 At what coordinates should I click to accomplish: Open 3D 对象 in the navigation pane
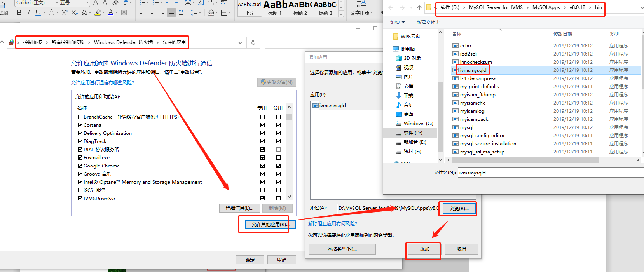(x=412, y=58)
